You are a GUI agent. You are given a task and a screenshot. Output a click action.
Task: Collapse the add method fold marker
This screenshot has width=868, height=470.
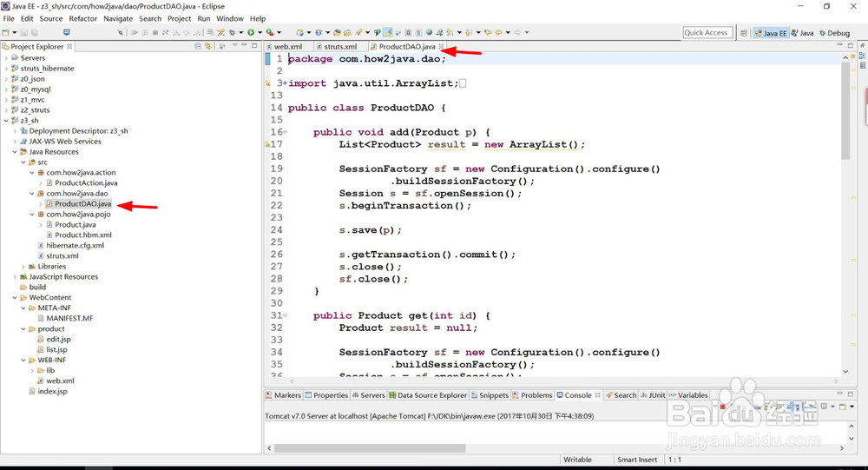(x=285, y=132)
